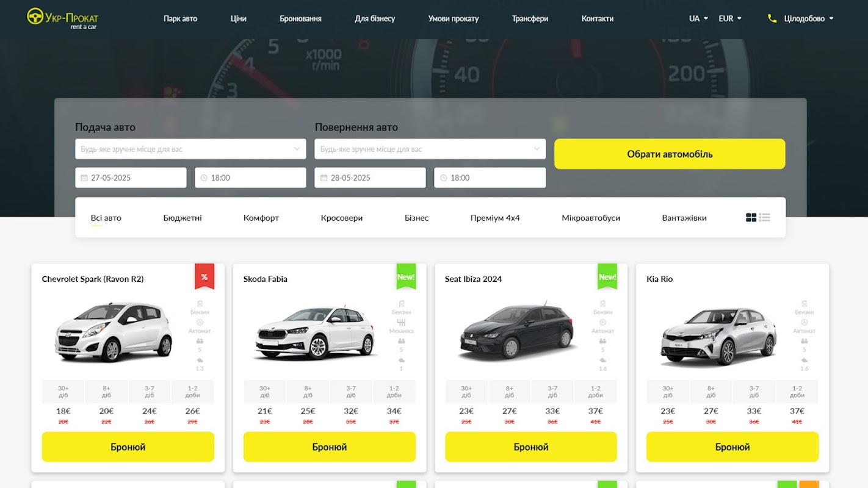Open Контакти menu item
This screenshot has width=868, height=488.
tap(598, 19)
